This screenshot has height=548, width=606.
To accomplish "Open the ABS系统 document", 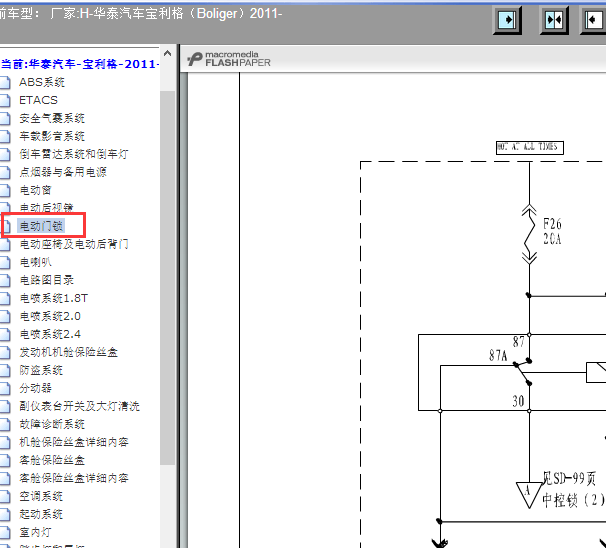I will [42, 82].
